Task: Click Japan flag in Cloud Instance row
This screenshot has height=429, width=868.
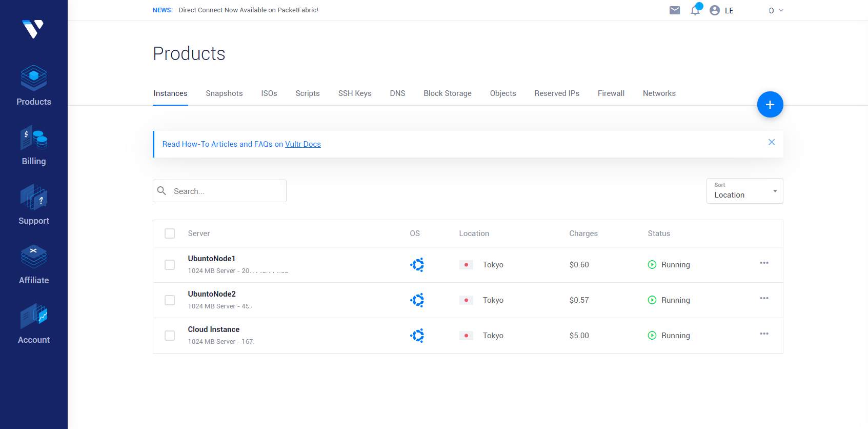Action: pyautogui.click(x=466, y=336)
